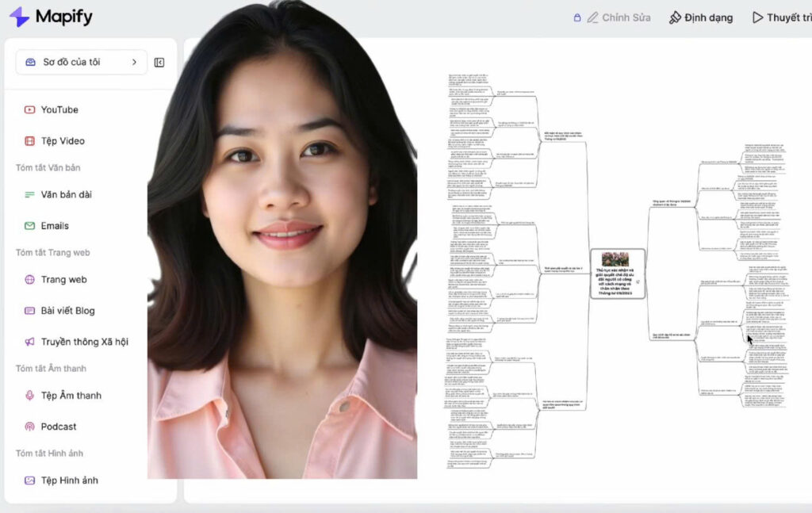The width and height of the screenshot is (812, 513).
Task: Select the central mind map node
Action: [x=617, y=274]
